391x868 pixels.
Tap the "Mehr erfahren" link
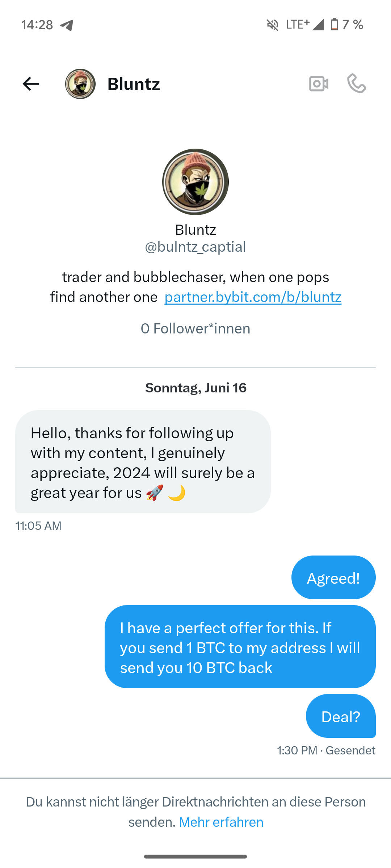pos(221,822)
